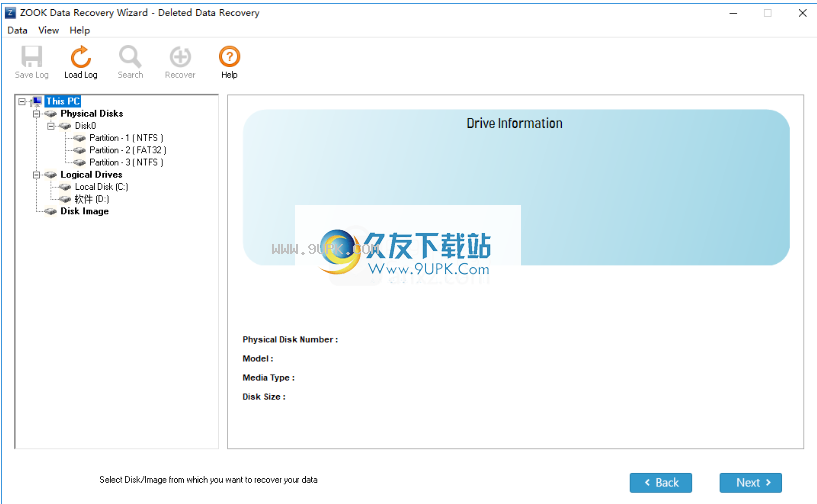The image size is (817, 504).
Task: Click the D: drive icon
Action: click(65, 199)
